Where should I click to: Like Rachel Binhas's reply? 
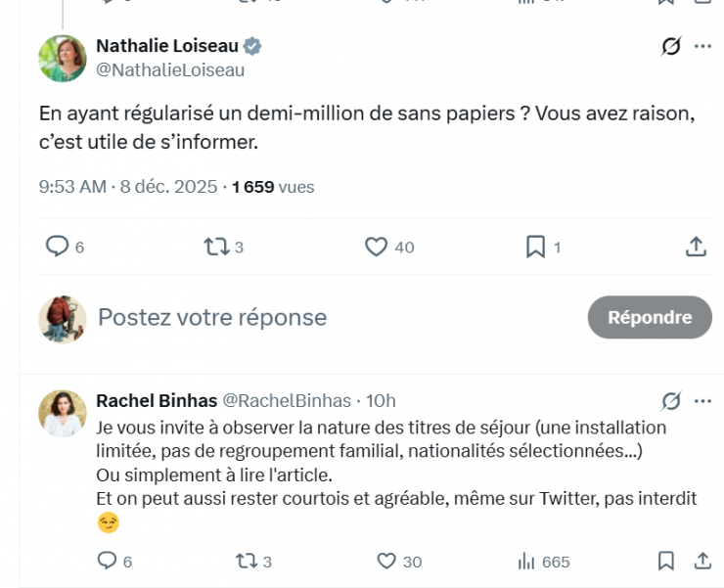click(386, 561)
